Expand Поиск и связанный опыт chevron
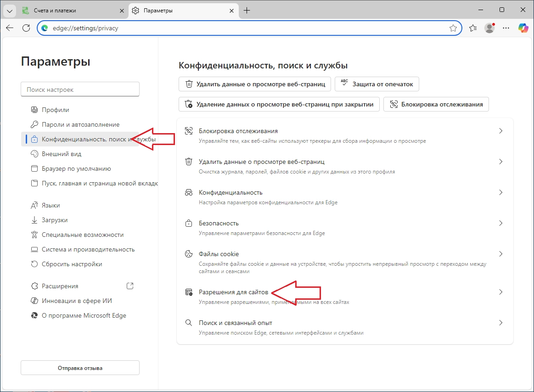 pos(500,323)
